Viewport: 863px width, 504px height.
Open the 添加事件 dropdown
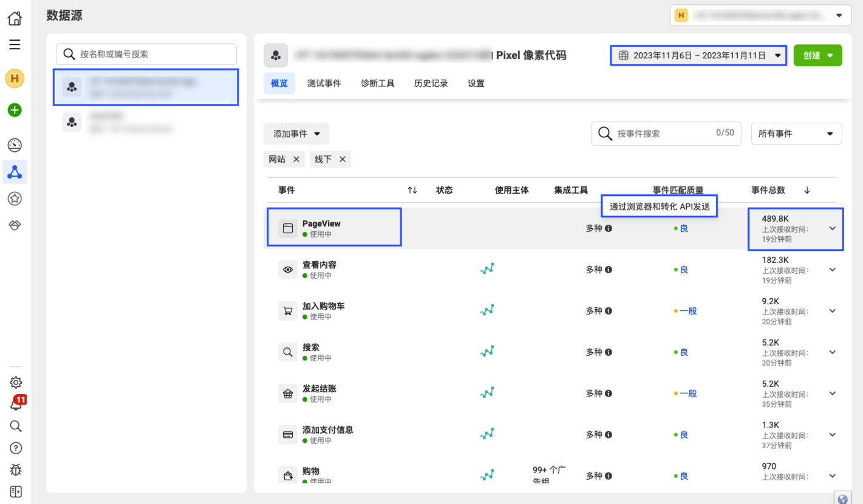pos(296,134)
